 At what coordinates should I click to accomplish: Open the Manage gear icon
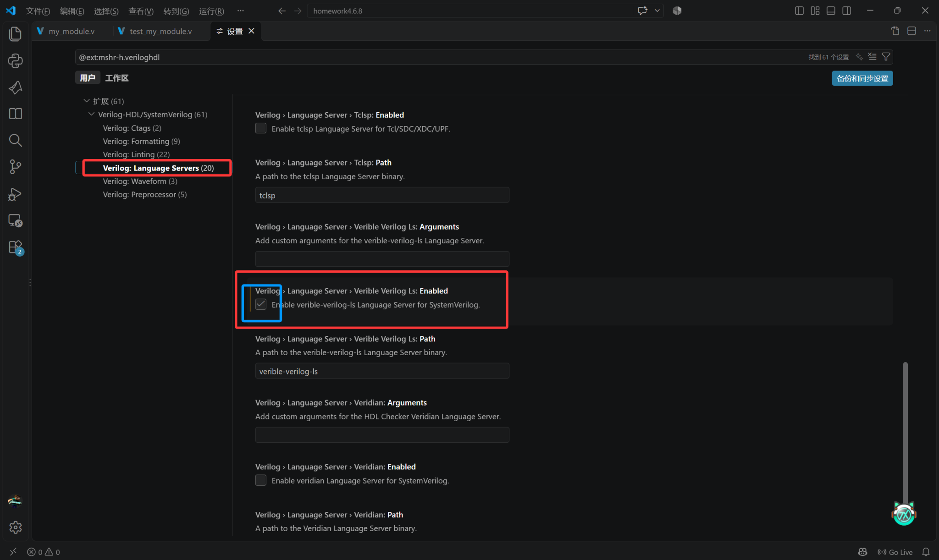click(x=15, y=527)
